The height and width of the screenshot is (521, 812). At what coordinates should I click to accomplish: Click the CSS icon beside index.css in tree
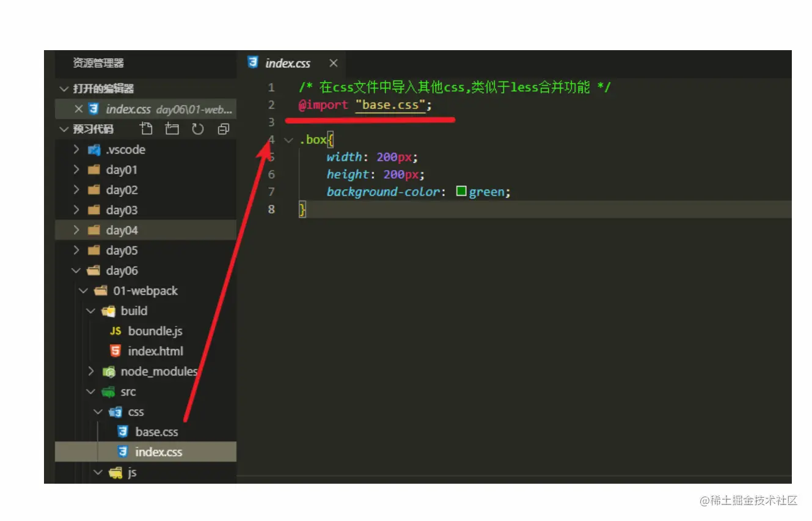click(123, 452)
